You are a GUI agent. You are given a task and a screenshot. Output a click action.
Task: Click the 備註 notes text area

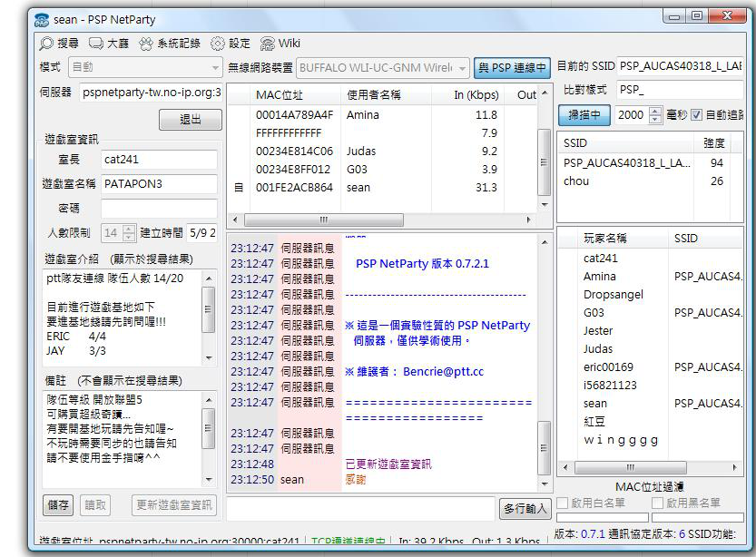(x=122, y=439)
